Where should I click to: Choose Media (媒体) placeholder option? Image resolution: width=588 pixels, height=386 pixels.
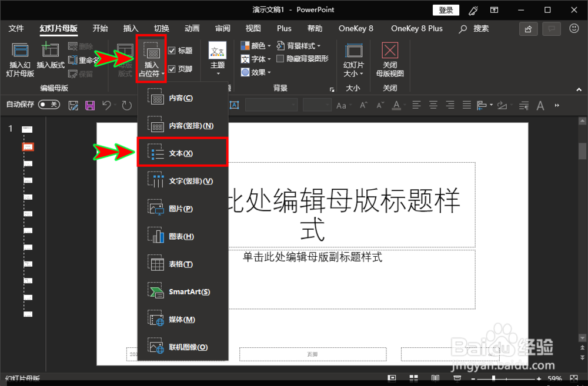click(183, 319)
